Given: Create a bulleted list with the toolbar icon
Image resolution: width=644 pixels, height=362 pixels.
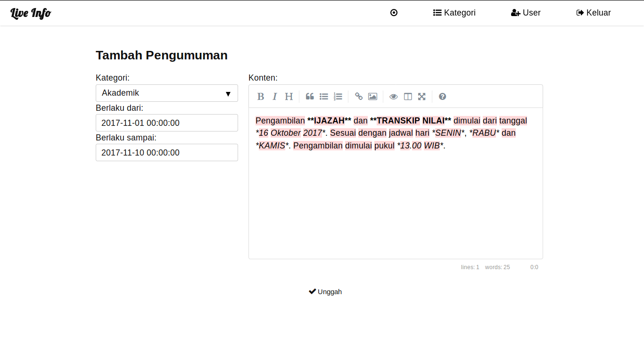Looking at the screenshot, I should click(x=324, y=97).
